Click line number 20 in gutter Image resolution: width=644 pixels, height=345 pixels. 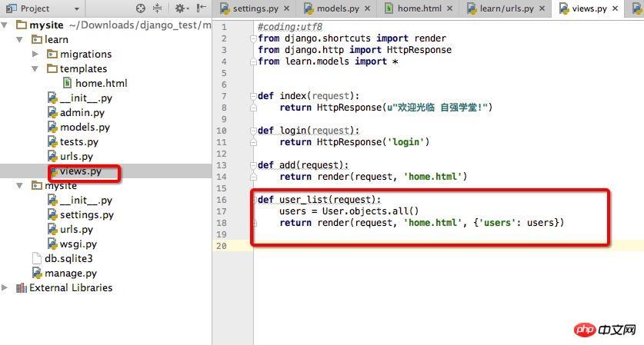222,246
